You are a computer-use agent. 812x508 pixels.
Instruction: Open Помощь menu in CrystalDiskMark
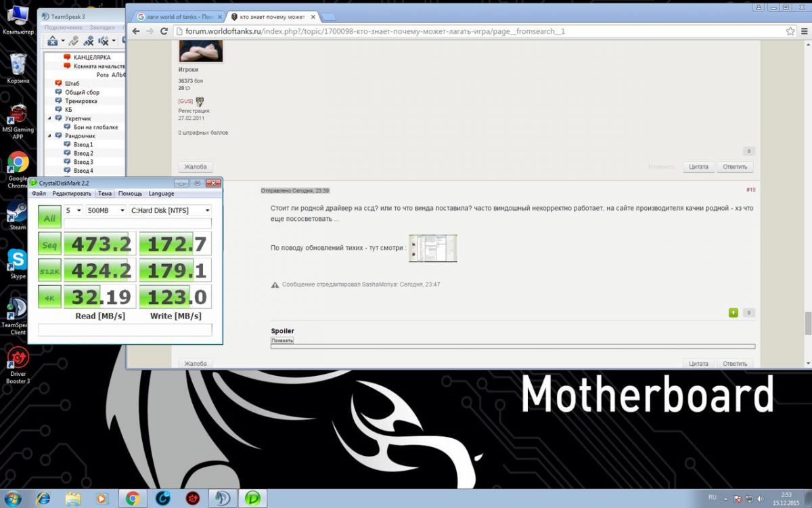click(130, 194)
